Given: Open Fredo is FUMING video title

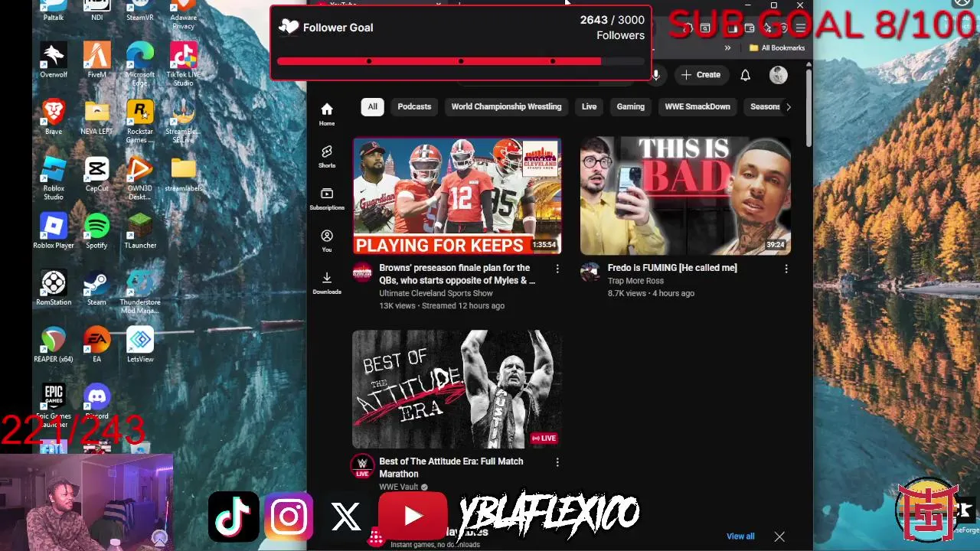Looking at the screenshot, I should (x=672, y=268).
